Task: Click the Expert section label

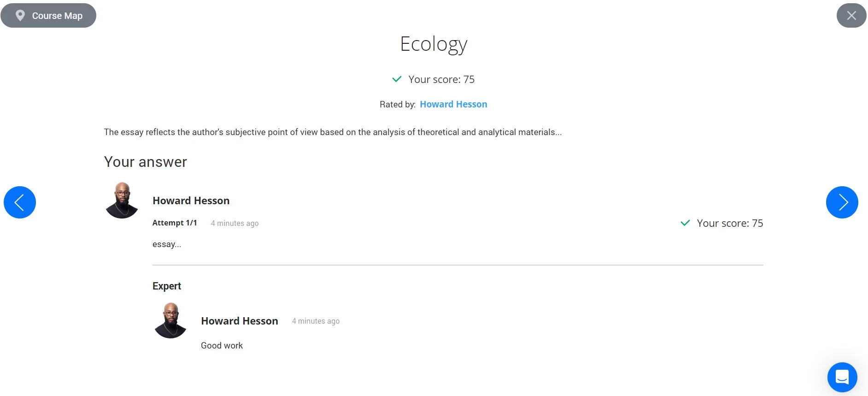Action: tap(167, 286)
